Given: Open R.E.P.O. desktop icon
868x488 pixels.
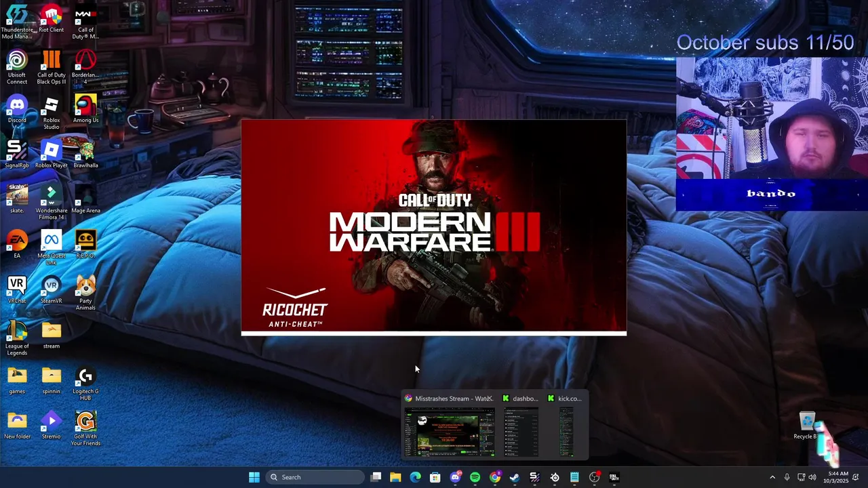Looking at the screenshot, I should pos(85,245).
